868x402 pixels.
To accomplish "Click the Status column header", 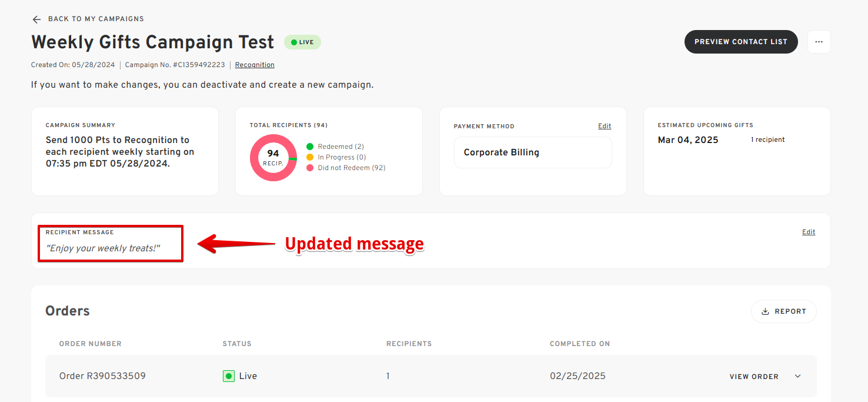I will (x=237, y=344).
